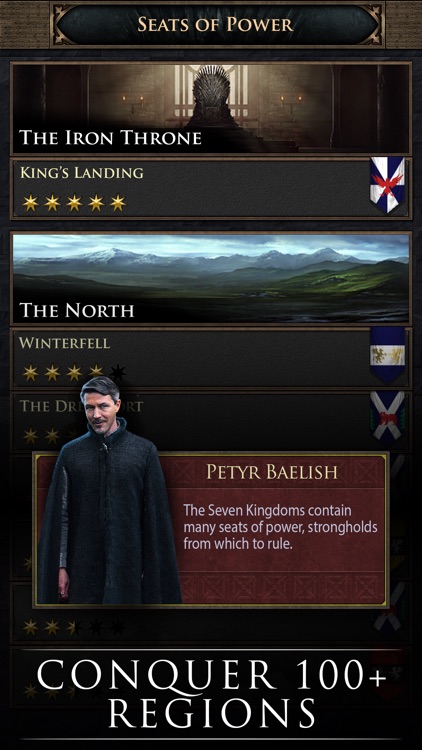Tap the Petyr Baelish character portrait

click(x=108, y=490)
